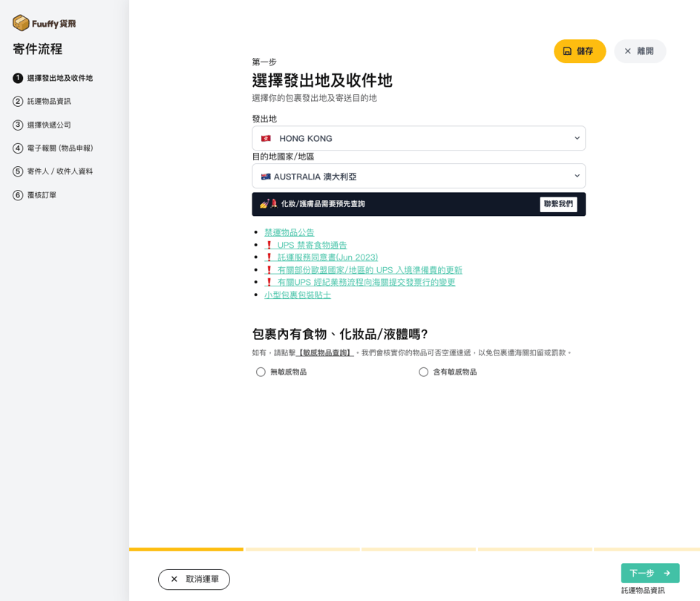
Task: Open the 發出地 HONG KONG dropdown
Action: (x=419, y=139)
